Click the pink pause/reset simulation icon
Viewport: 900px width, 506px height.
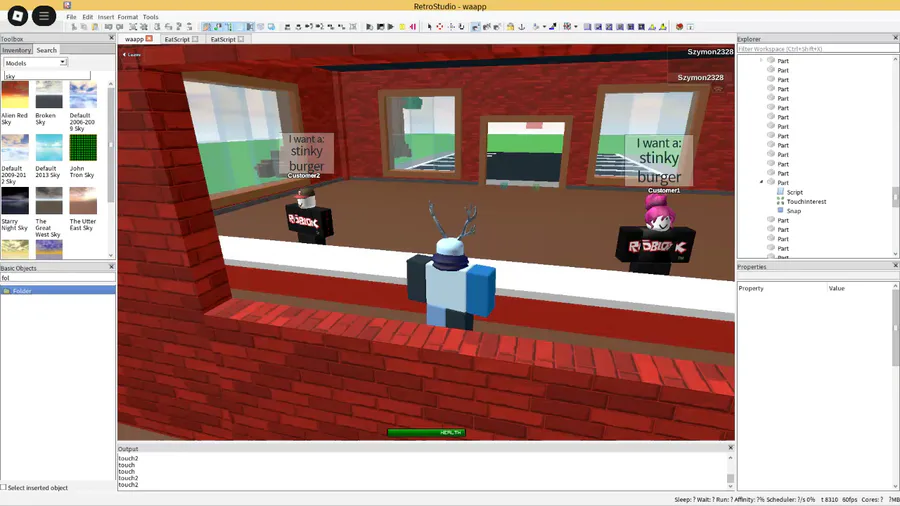coord(413,27)
